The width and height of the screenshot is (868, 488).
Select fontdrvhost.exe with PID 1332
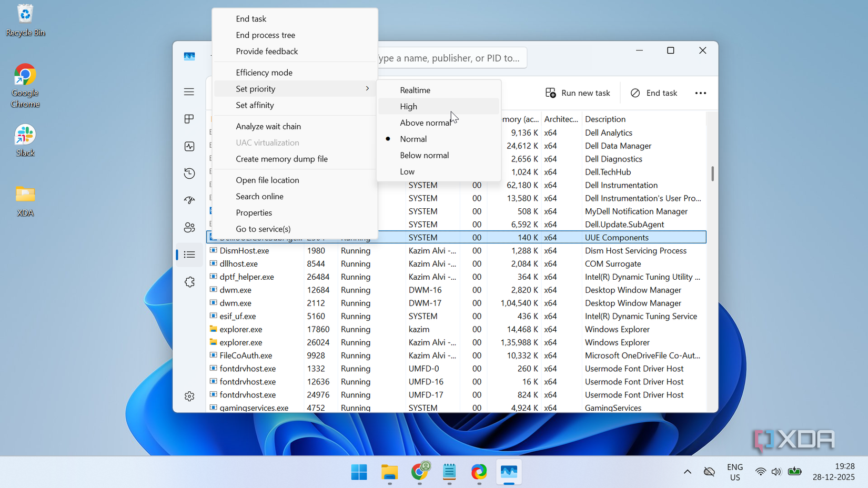coord(456,369)
